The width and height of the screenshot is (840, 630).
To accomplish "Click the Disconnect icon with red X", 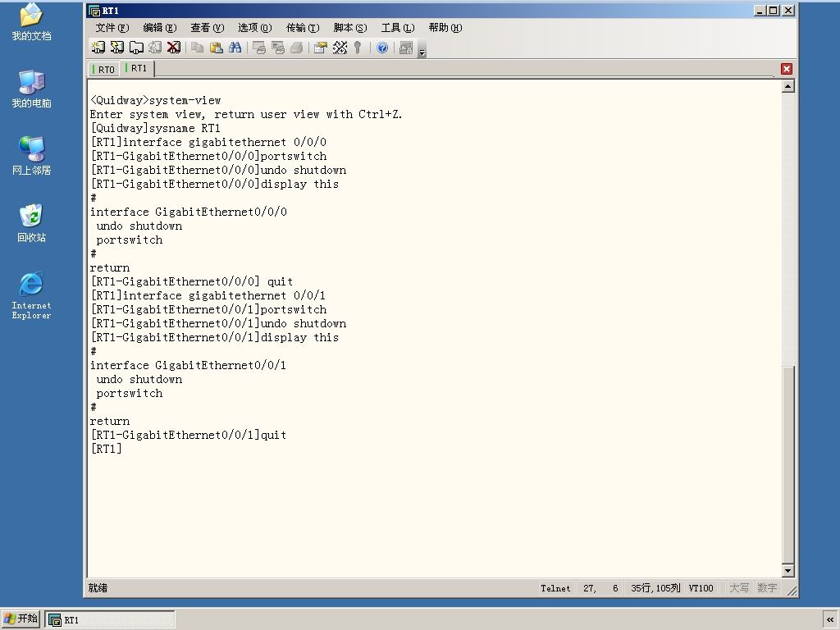I will (x=174, y=48).
